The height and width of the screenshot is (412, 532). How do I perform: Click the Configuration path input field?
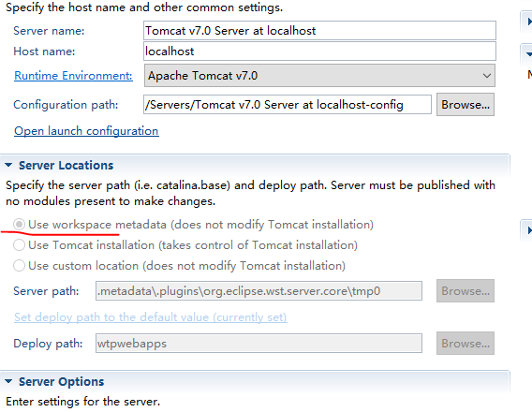288,105
